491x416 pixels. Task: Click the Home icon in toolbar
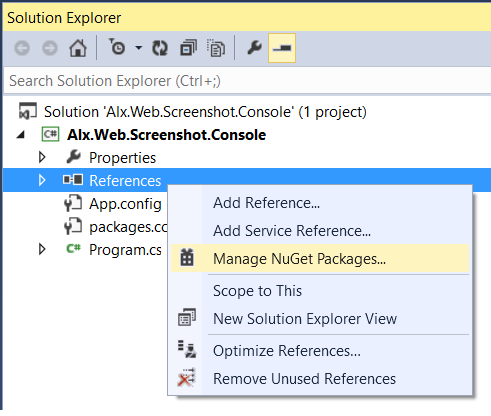(78, 48)
